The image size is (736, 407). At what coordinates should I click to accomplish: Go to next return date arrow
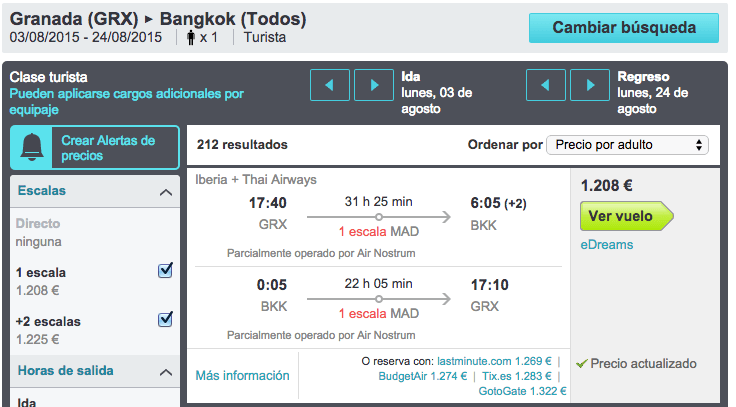590,85
